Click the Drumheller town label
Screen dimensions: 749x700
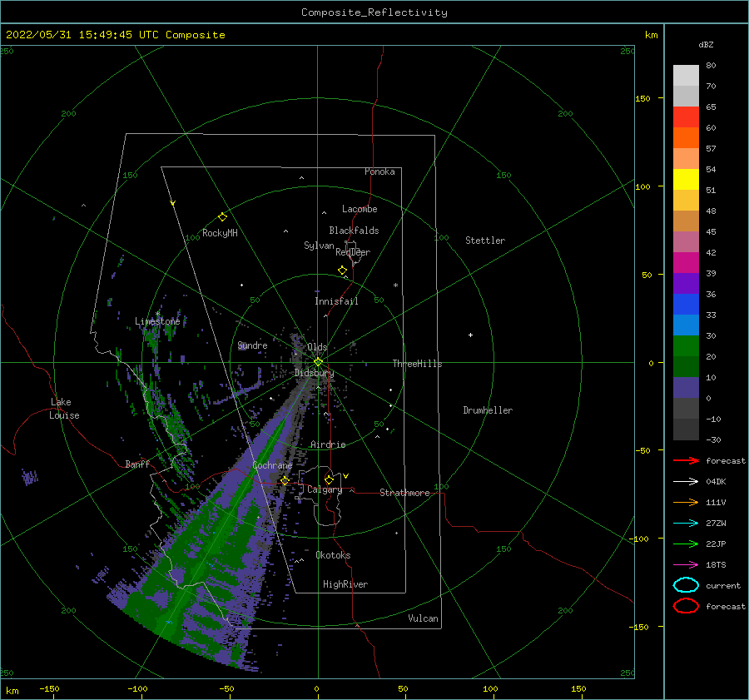[x=488, y=410]
